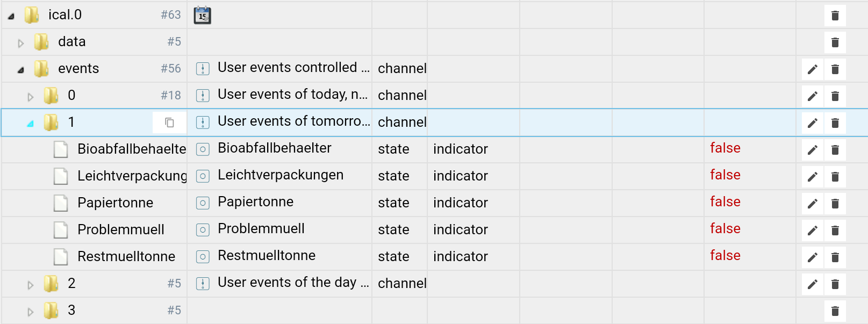Delete the Problemmuell state

[835, 231]
